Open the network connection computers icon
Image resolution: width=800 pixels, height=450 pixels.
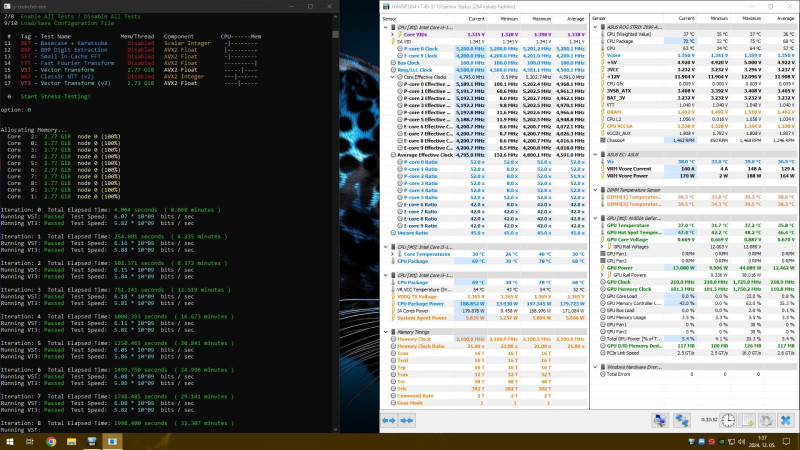click(x=682, y=420)
